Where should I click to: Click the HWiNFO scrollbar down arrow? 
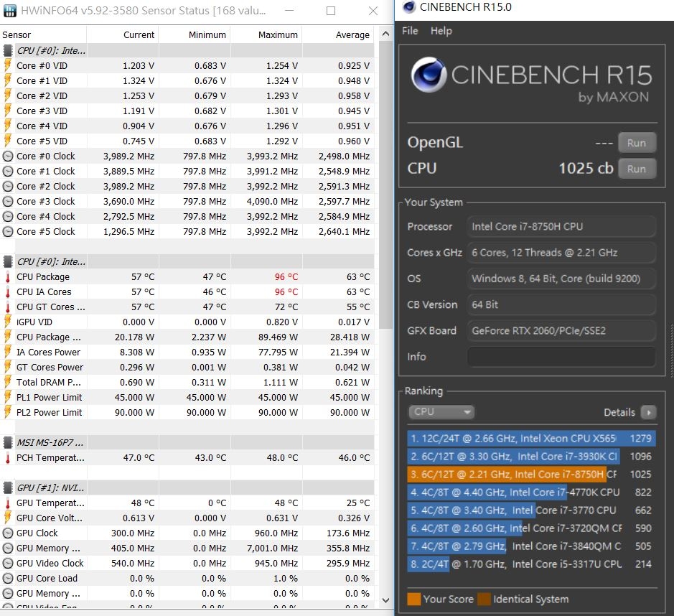point(385,600)
